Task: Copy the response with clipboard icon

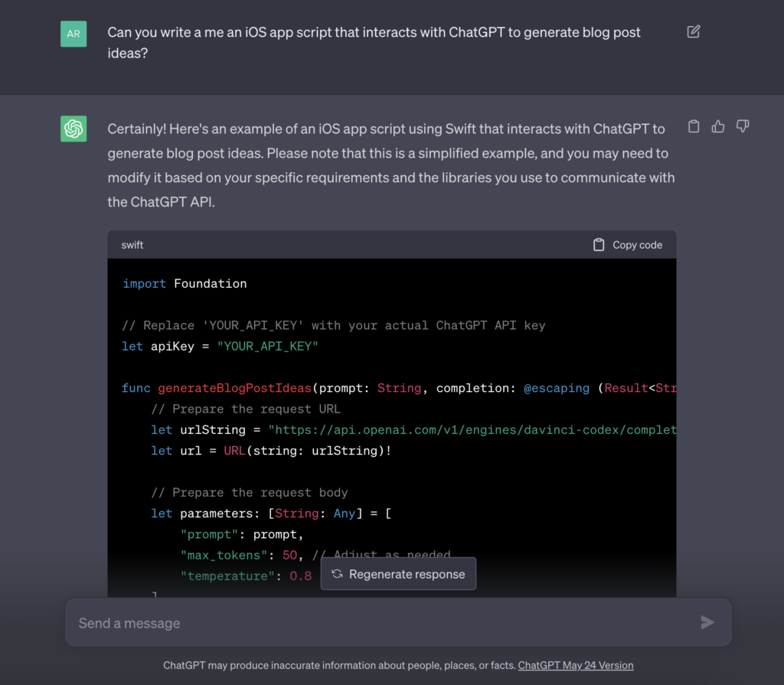Action: click(x=694, y=126)
